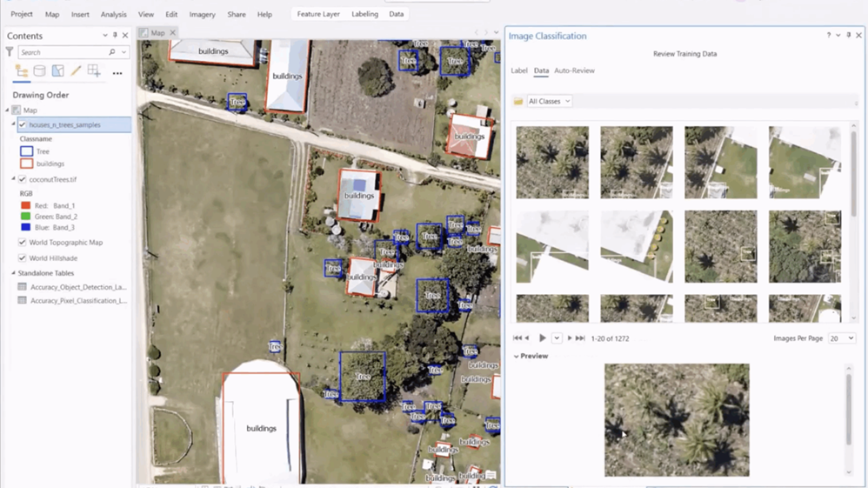Toggle houses_n_trees_samples layer visibility
This screenshot has height=488, width=868.
click(x=22, y=124)
